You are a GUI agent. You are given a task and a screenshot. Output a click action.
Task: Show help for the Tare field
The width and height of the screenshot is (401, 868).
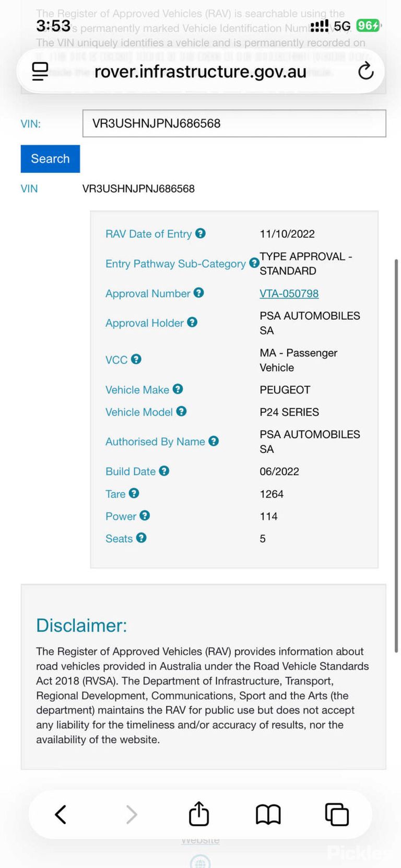[134, 493]
